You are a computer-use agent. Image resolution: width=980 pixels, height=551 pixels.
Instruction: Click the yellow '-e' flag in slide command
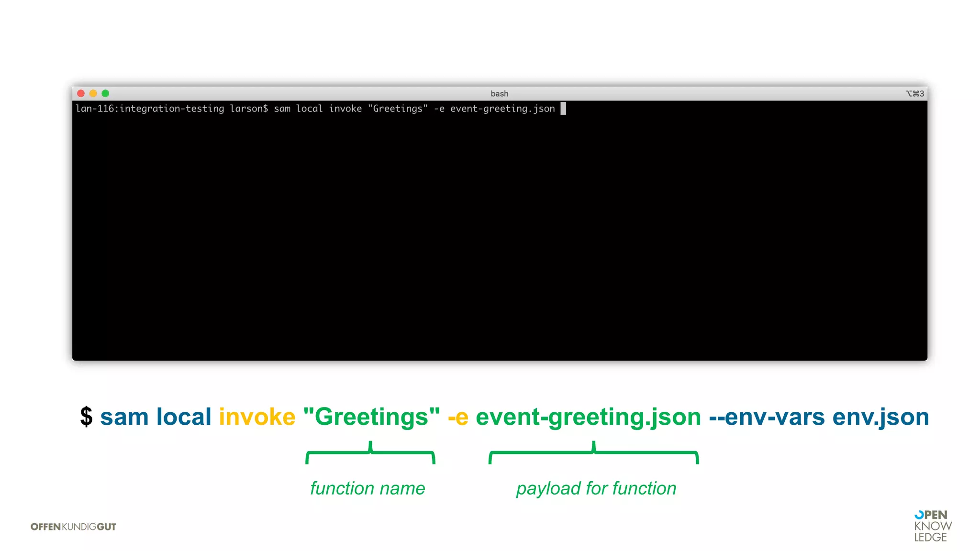(458, 417)
